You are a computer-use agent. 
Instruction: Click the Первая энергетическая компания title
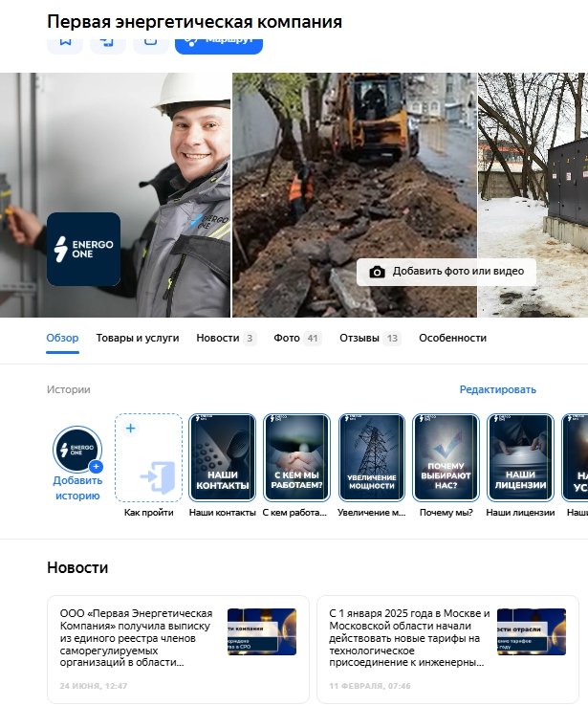(x=194, y=22)
